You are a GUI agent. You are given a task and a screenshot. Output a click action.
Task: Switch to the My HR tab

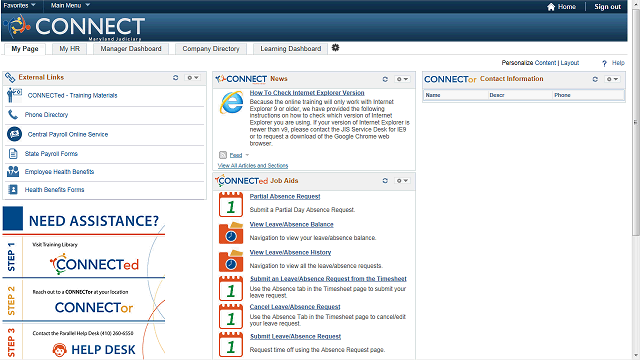click(x=69, y=49)
